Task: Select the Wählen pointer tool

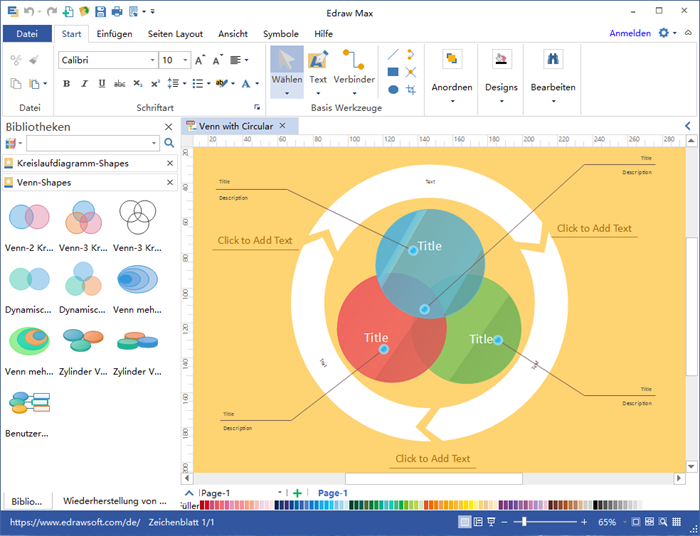Action: click(x=286, y=66)
